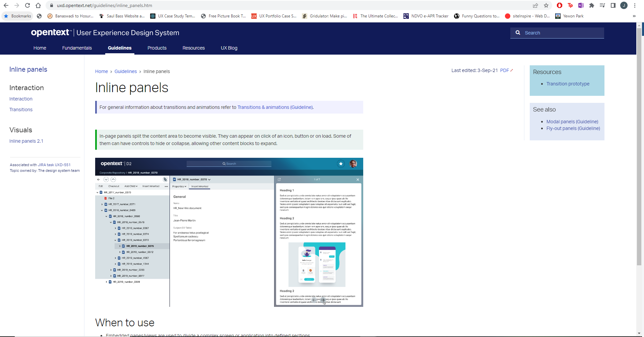Open The Ultimate Collec... bookmark
Screen dimensions: 644x337
375,16
